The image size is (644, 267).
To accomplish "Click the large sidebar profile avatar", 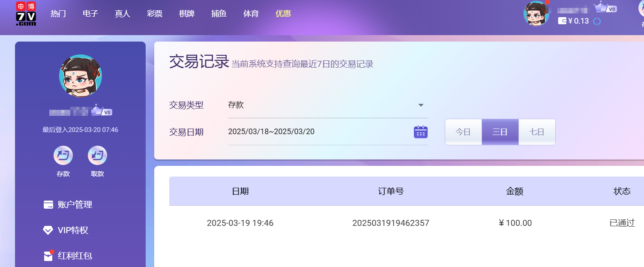I will [x=80, y=76].
